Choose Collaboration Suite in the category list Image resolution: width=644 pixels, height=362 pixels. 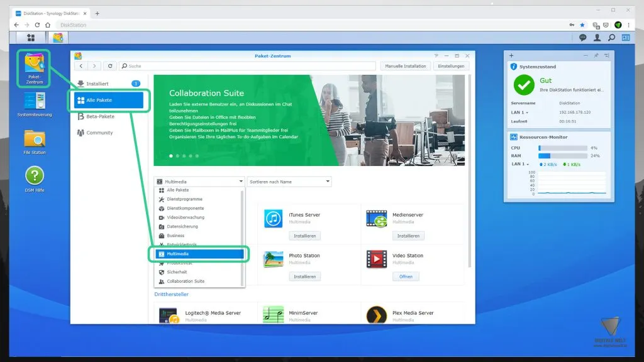[x=199, y=282]
